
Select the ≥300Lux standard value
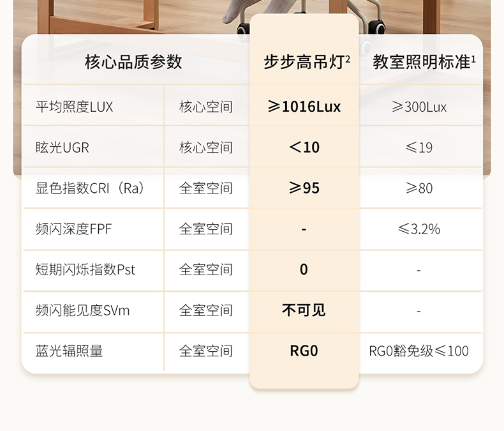[x=419, y=107]
